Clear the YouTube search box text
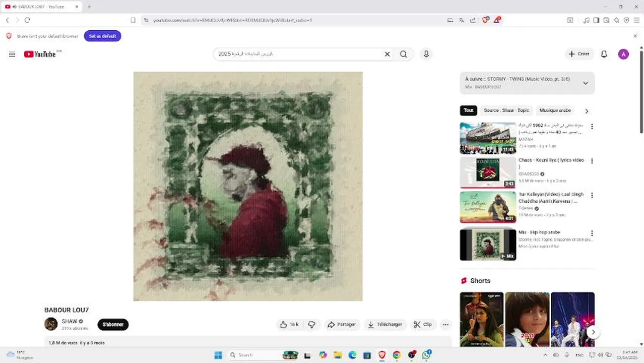The height and width of the screenshot is (363, 644). coord(387,54)
